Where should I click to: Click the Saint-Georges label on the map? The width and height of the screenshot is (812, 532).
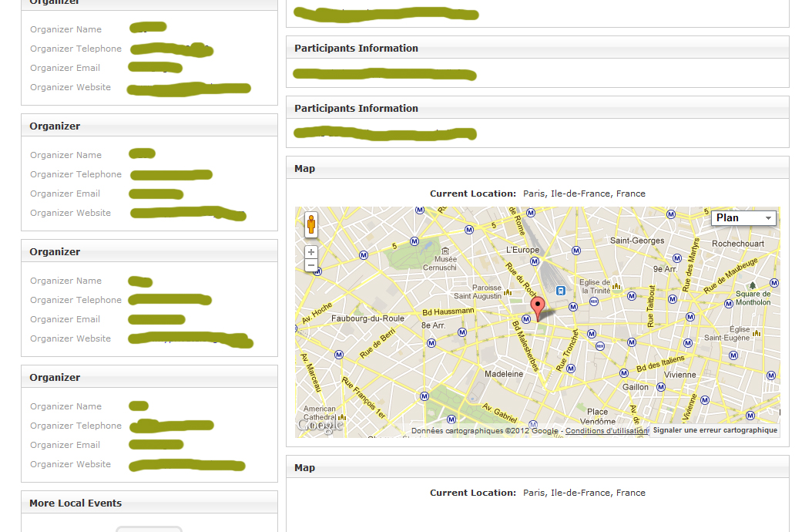coord(637,241)
